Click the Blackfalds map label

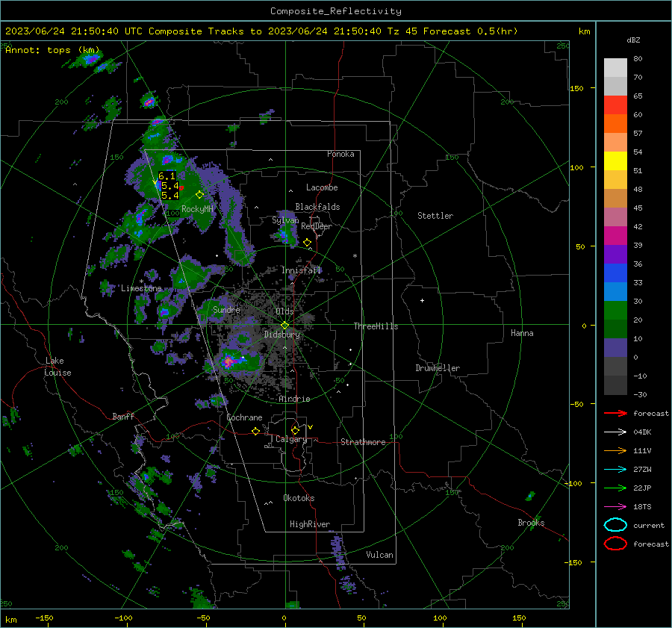click(x=317, y=207)
